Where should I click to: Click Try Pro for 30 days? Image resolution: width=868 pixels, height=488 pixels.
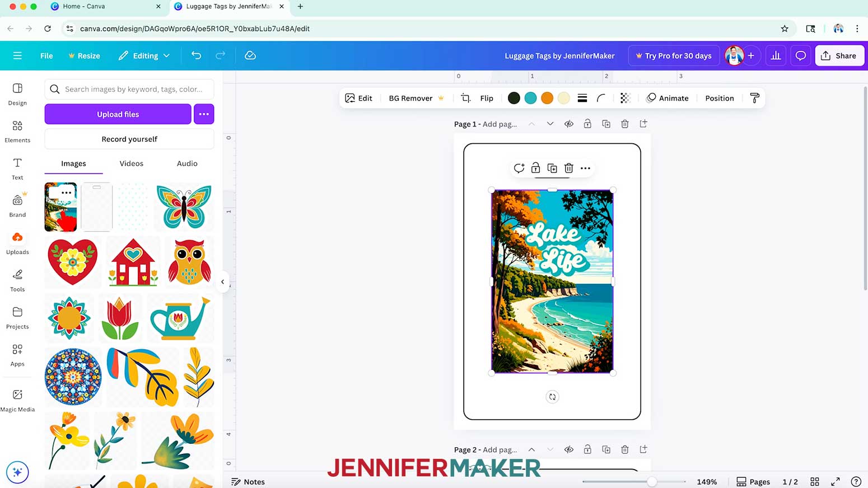[674, 55]
